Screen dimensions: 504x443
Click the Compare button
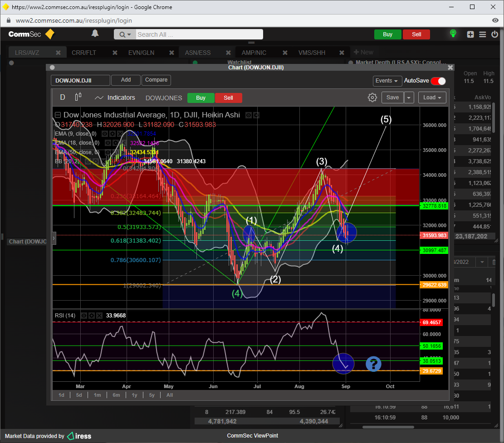coord(156,80)
